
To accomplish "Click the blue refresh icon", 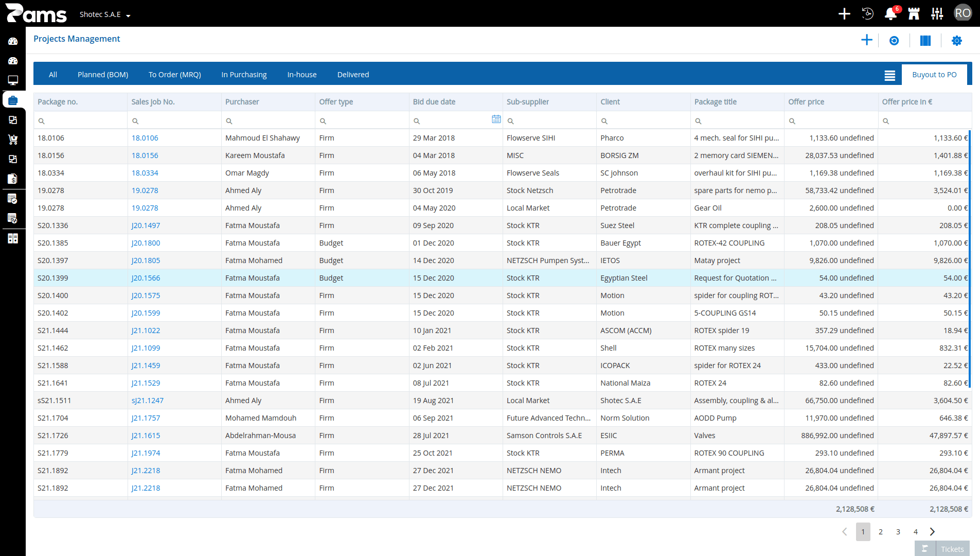I will [894, 41].
